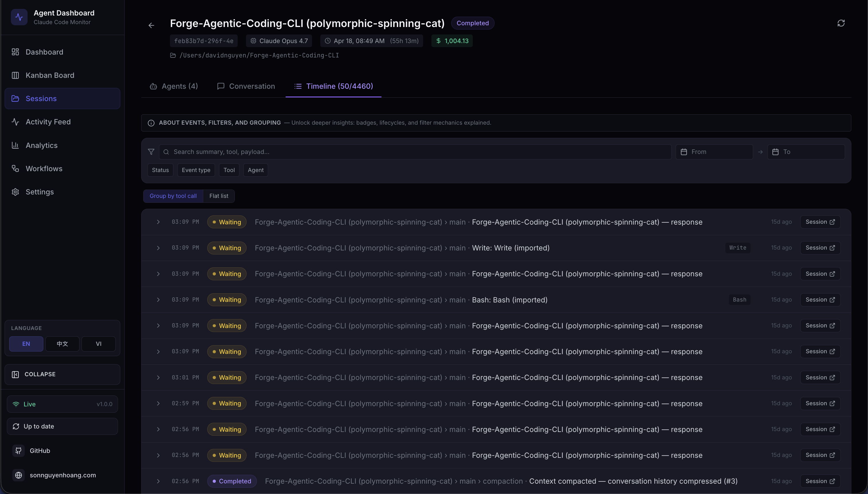Click the folder icon beside the project path
The image size is (868, 494).
point(173,55)
